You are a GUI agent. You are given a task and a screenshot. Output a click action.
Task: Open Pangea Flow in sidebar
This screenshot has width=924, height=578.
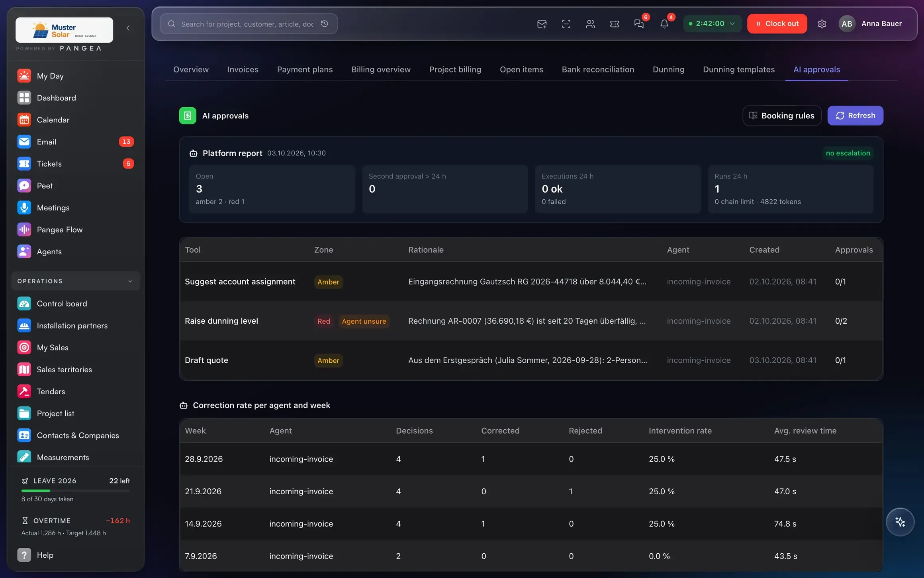pos(76,230)
